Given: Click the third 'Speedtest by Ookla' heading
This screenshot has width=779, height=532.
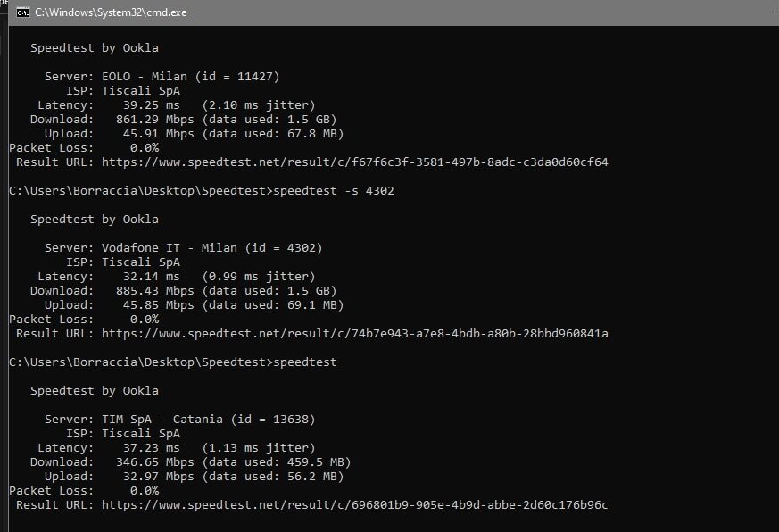Looking at the screenshot, I should 95,391.
